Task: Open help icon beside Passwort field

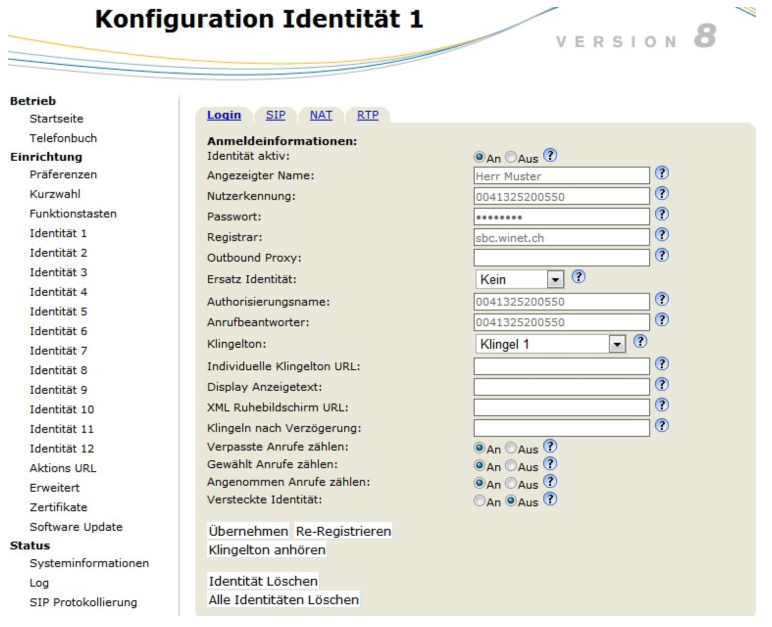Action: click(662, 214)
